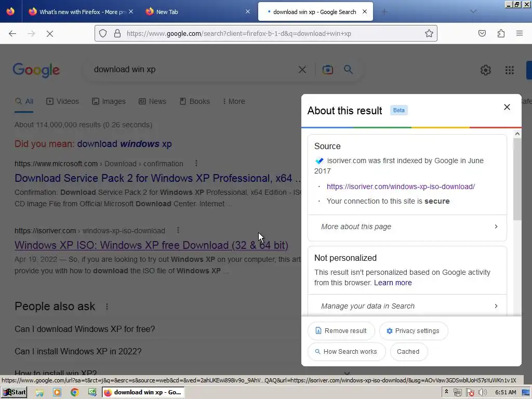Image resolution: width=532 pixels, height=399 pixels.
Task: Search by image camera icon
Action: tap(327, 70)
